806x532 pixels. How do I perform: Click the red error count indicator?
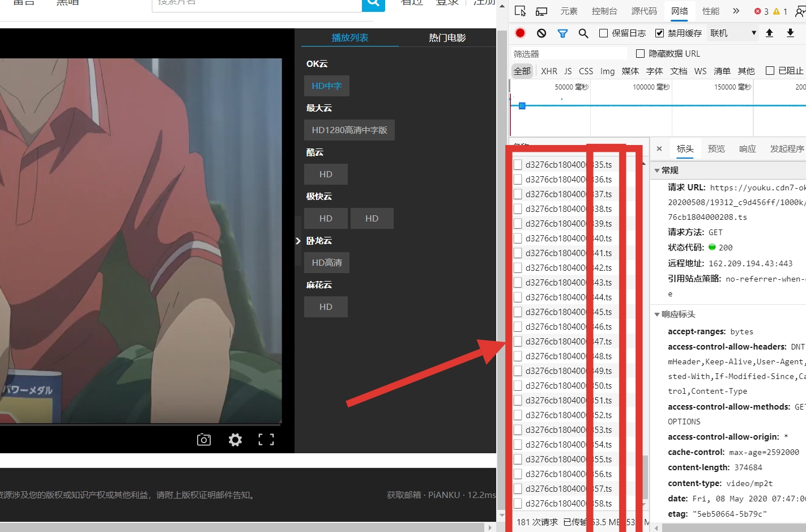coord(761,11)
